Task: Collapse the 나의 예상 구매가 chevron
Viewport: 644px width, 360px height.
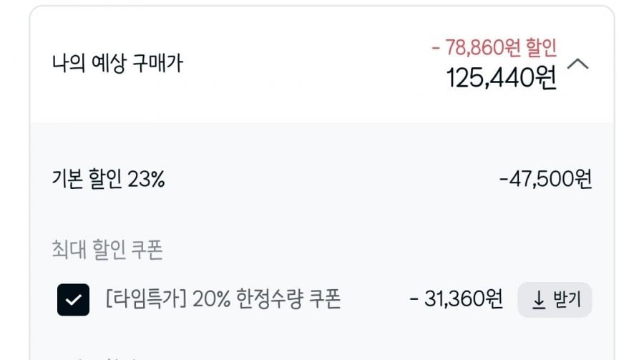Action: [578, 64]
